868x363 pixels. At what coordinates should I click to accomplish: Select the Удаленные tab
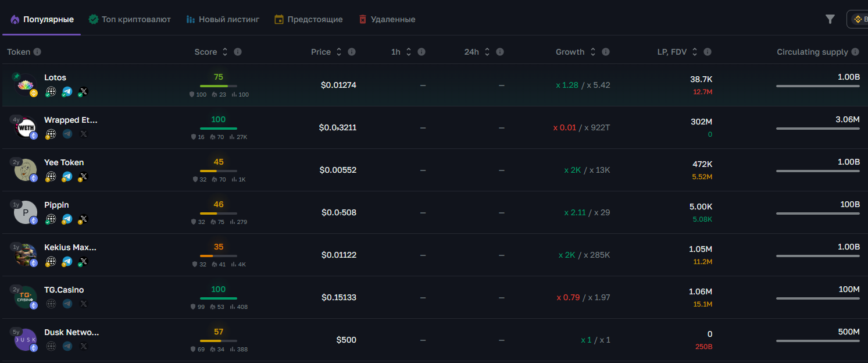tap(387, 19)
